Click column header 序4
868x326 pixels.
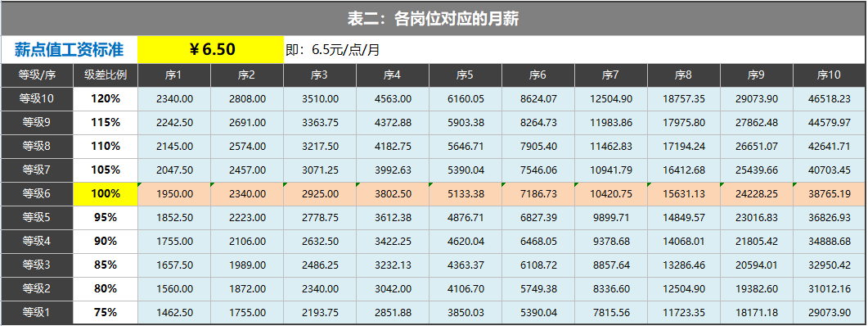coord(393,75)
